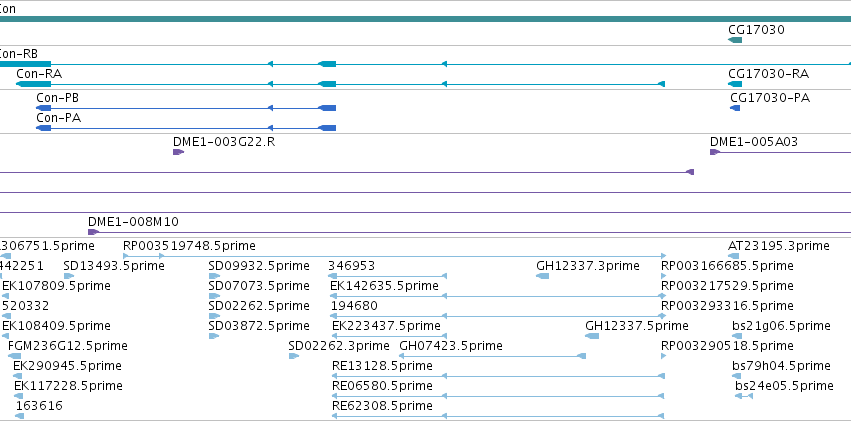Select SD13493.5prime EST label
Viewport: 851px width, 421px height.
pos(114,266)
